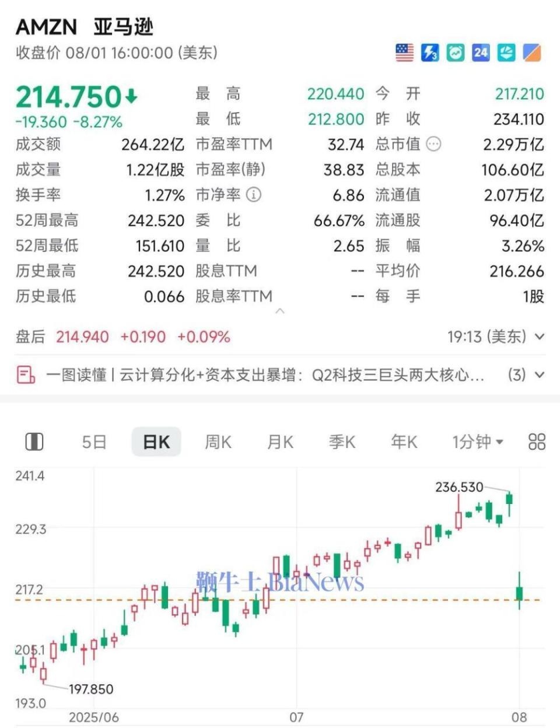The width and height of the screenshot is (560, 728).
Task: Switch to the 周K tab
Action: coord(219,442)
